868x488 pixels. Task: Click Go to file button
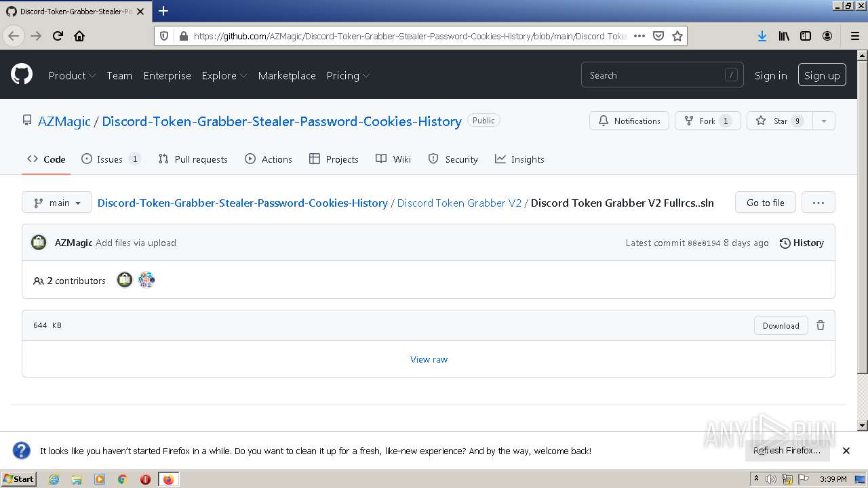click(766, 203)
